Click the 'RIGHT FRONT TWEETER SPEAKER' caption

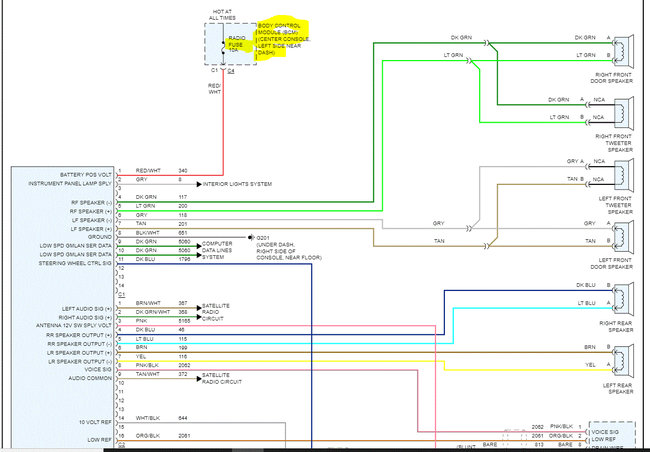tap(614, 143)
